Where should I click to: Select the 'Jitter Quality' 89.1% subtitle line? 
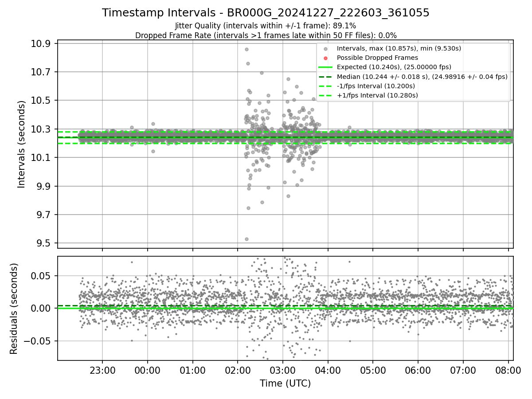tap(266, 26)
